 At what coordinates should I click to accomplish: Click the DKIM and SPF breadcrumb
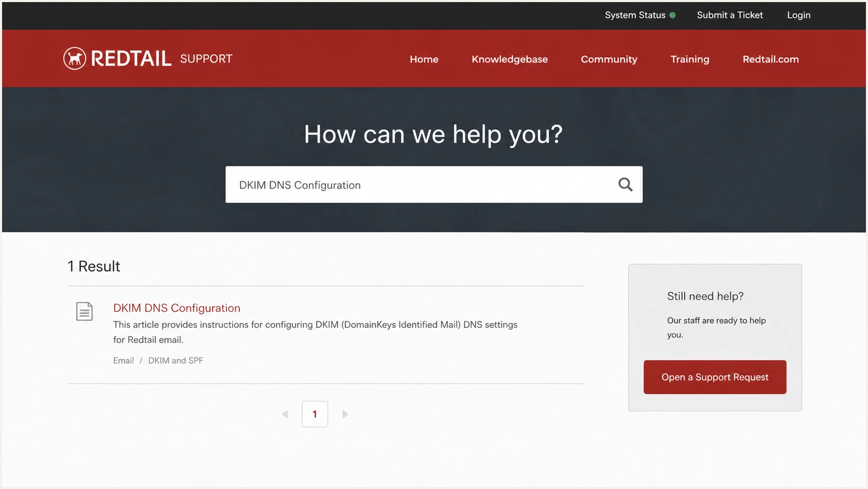click(175, 360)
